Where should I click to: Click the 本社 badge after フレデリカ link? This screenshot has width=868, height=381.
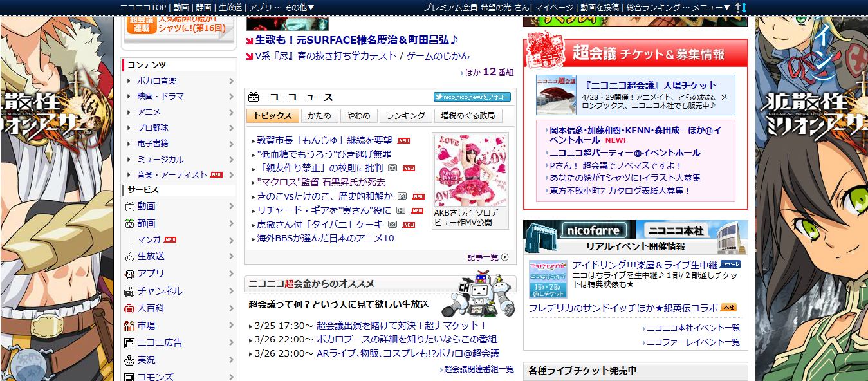(x=728, y=308)
